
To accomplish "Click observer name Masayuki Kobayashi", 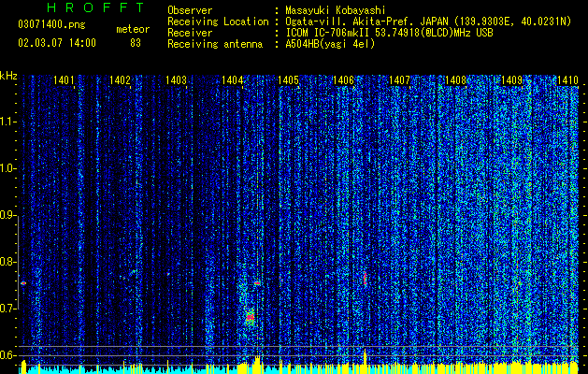I will tap(335, 10).
